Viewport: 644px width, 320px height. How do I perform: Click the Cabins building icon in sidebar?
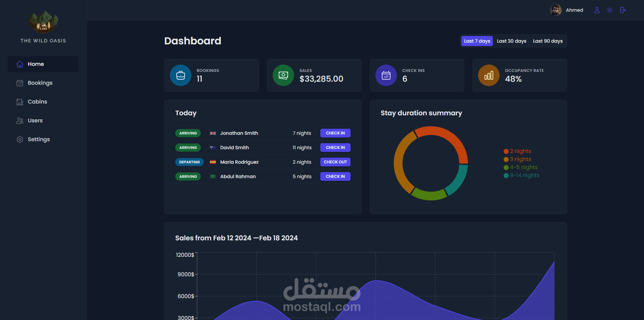20,102
